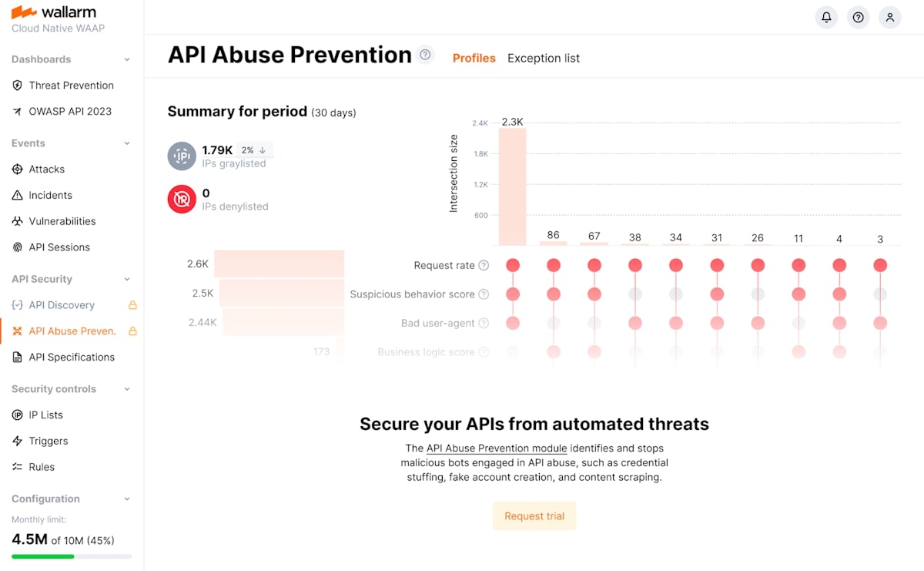Open the help question mark icon in header
The height and width of the screenshot is (571, 924).
tap(858, 17)
